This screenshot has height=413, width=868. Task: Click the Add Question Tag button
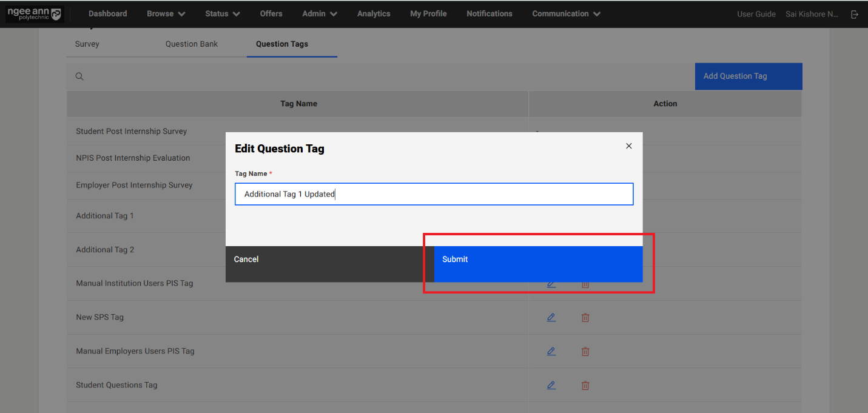click(748, 76)
